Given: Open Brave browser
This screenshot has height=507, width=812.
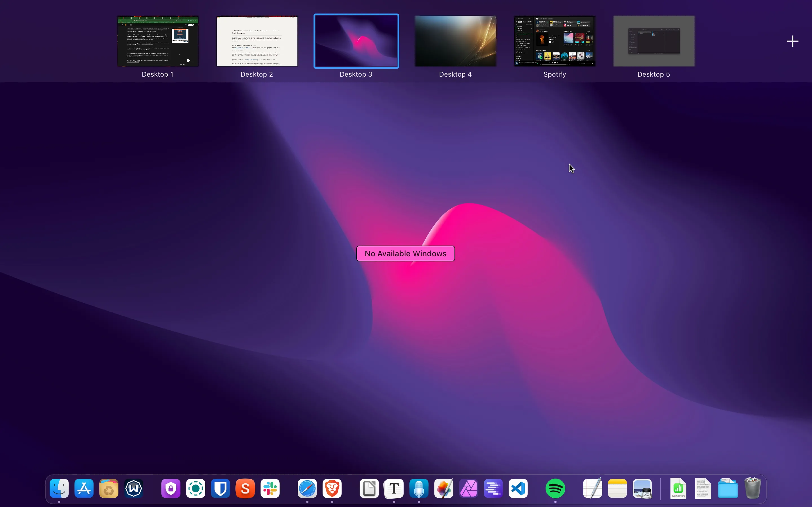Looking at the screenshot, I should pos(332,489).
